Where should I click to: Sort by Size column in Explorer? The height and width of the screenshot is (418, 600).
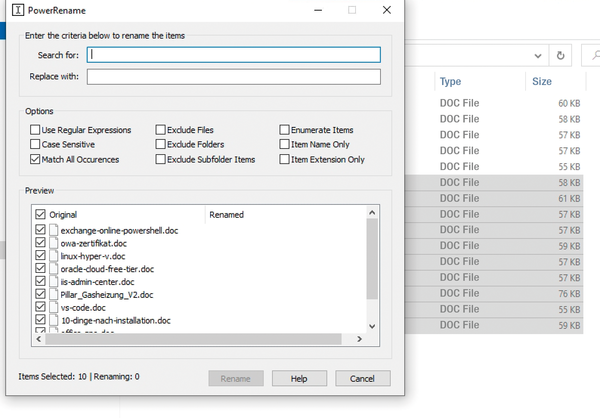[x=542, y=81]
